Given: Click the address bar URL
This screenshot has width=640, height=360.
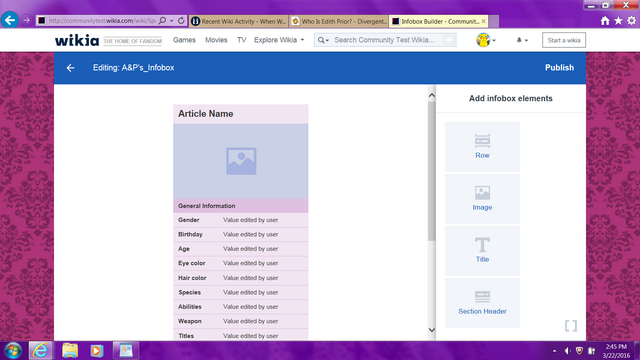Looking at the screenshot, I should click(x=102, y=20).
